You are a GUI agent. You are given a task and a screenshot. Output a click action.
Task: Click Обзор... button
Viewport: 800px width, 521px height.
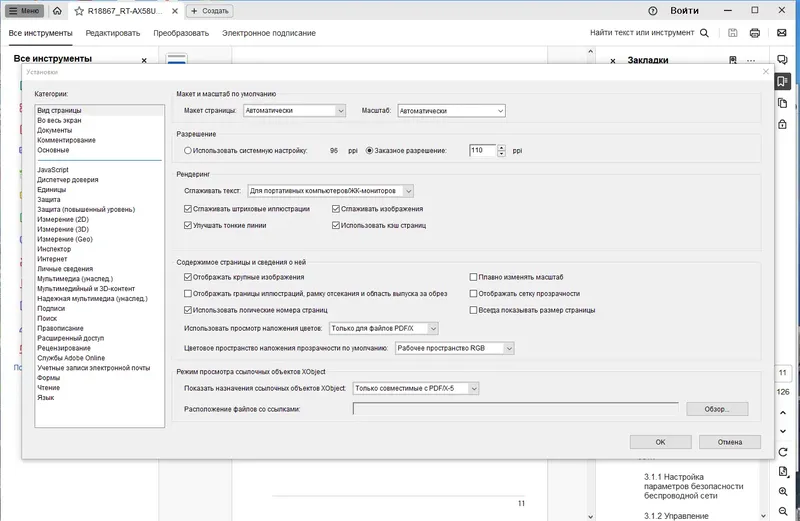717,409
